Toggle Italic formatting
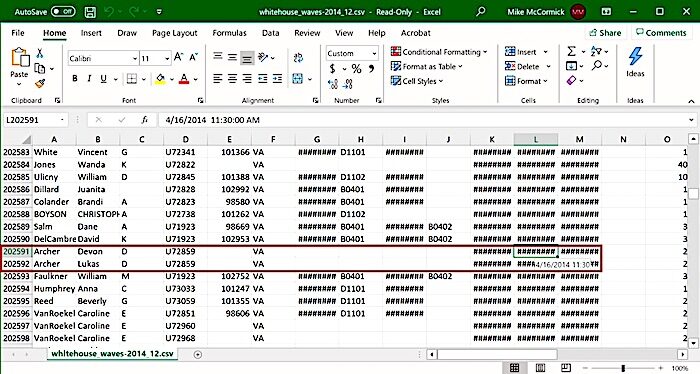The width and height of the screenshot is (700, 374). tap(89, 79)
